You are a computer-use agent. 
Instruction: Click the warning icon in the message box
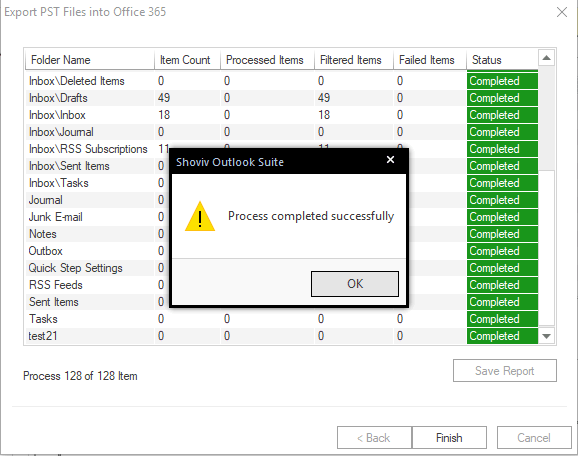(200, 216)
